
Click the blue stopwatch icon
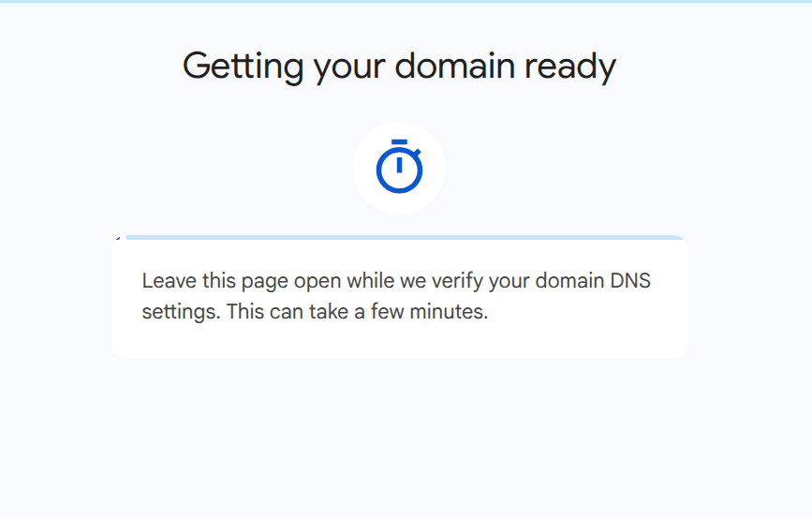[x=399, y=170]
